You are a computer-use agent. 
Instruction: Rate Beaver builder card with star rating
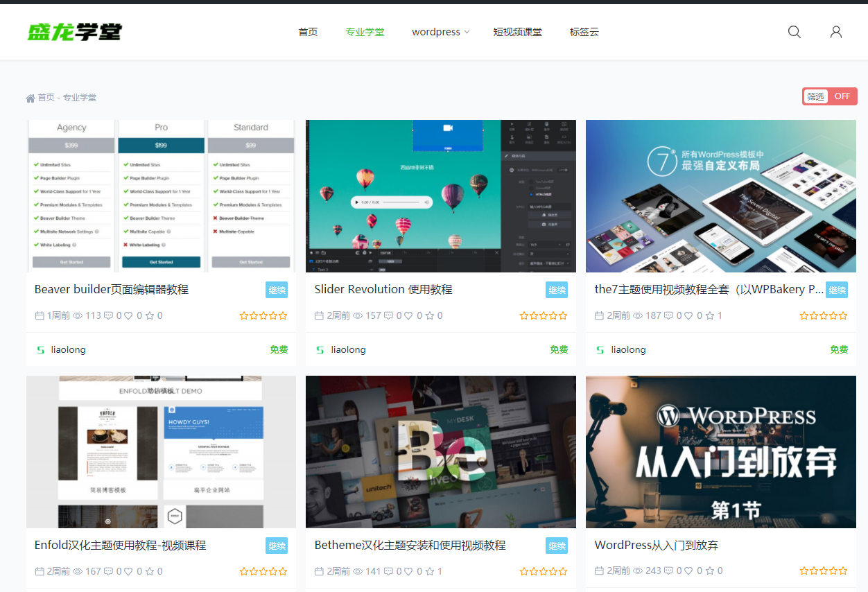tap(263, 315)
